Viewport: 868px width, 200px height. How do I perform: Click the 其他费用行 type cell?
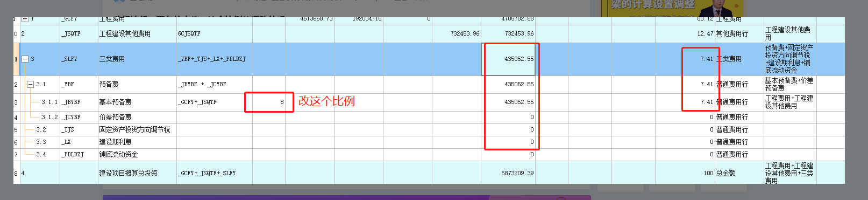point(739,33)
